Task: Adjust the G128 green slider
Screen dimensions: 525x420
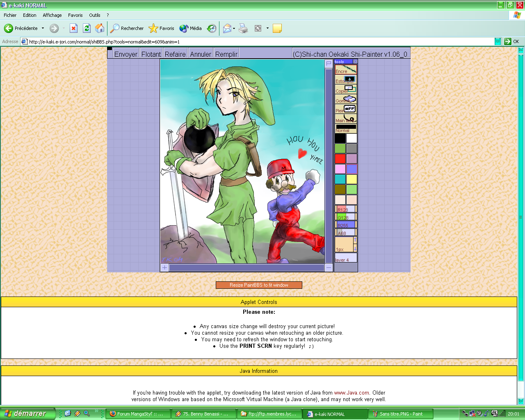Action: [x=346, y=217]
